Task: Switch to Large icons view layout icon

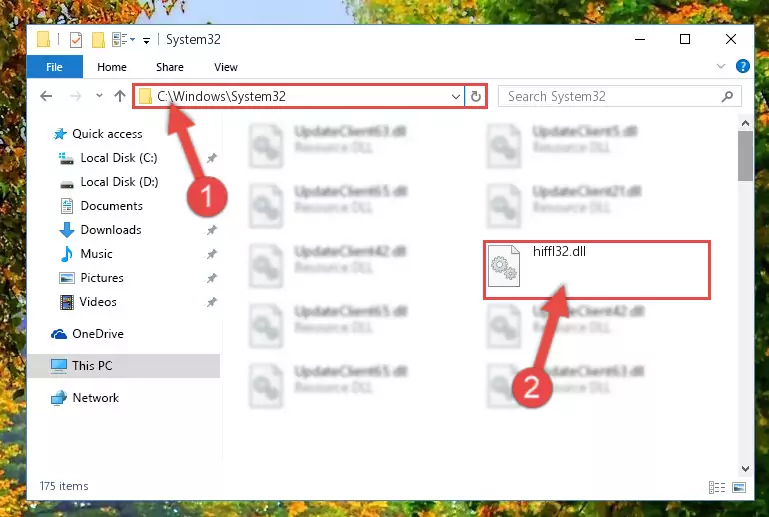Action: pyautogui.click(x=739, y=487)
